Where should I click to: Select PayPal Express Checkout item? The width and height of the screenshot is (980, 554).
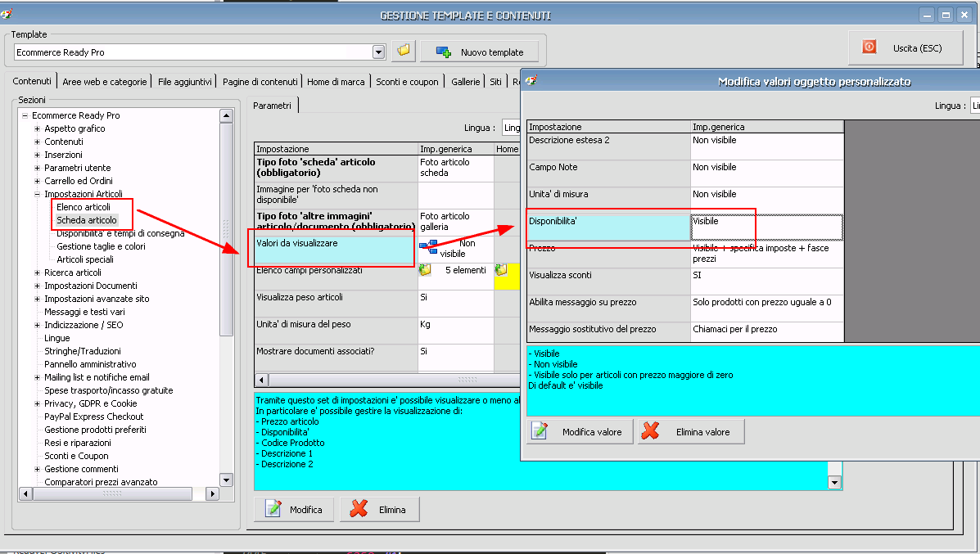pos(94,417)
